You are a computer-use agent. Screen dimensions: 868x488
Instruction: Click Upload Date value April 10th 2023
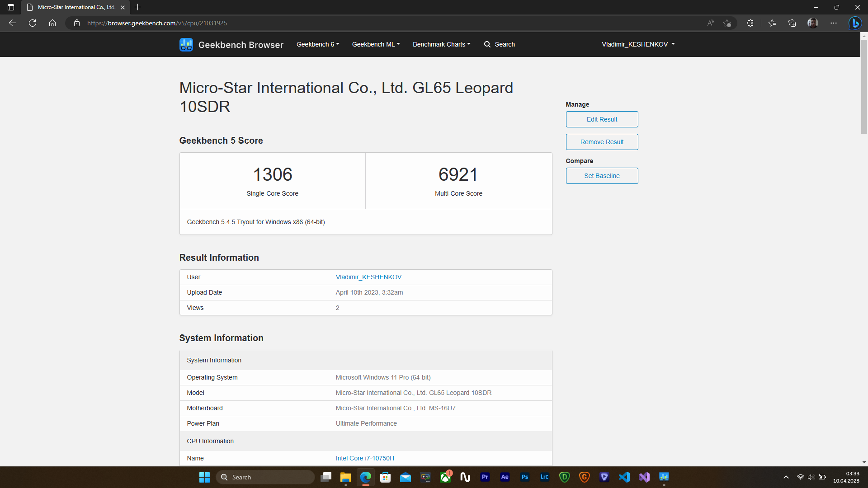click(x=369, y=292)
